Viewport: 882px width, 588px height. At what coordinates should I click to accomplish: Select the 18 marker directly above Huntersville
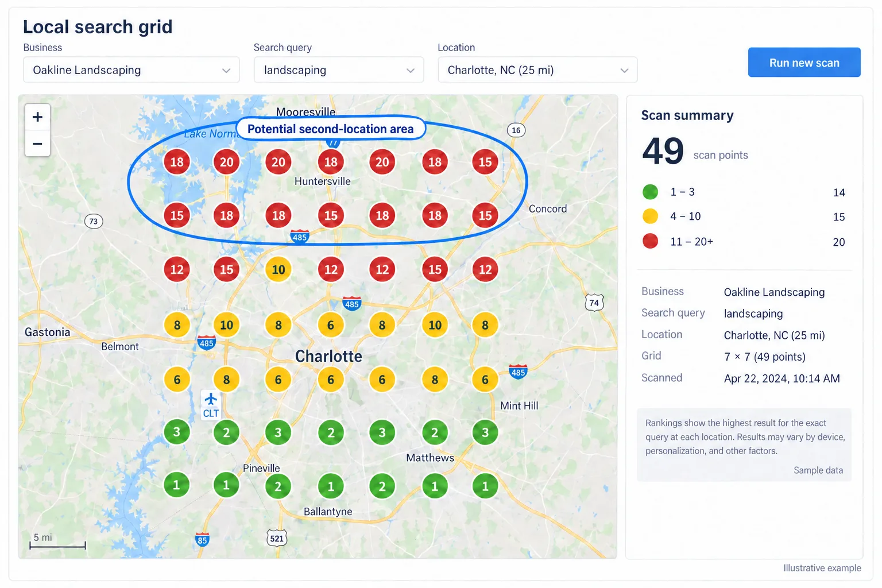[331, 162]
